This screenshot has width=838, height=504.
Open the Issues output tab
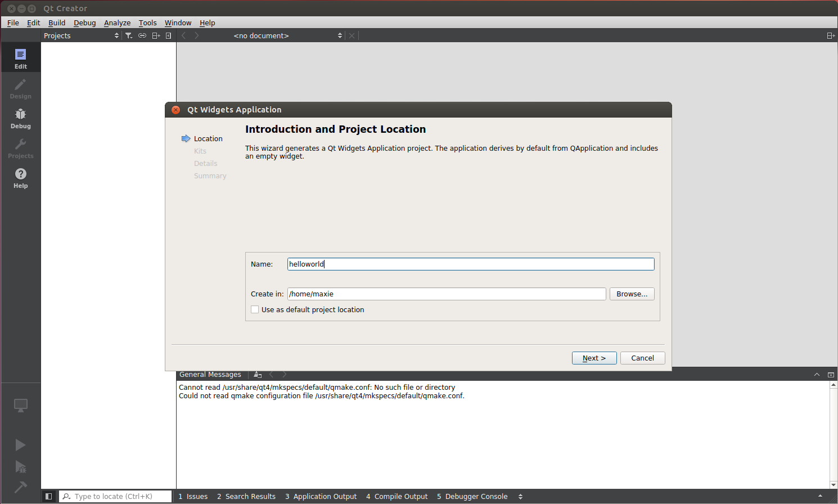point(193,496)
